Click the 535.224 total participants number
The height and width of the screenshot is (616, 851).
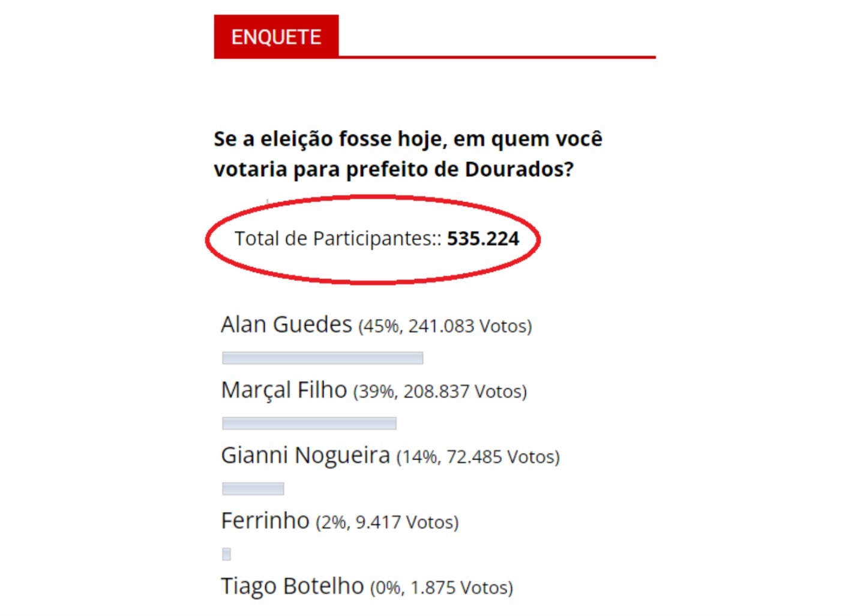pyautogui.click(x=483, y=239)
